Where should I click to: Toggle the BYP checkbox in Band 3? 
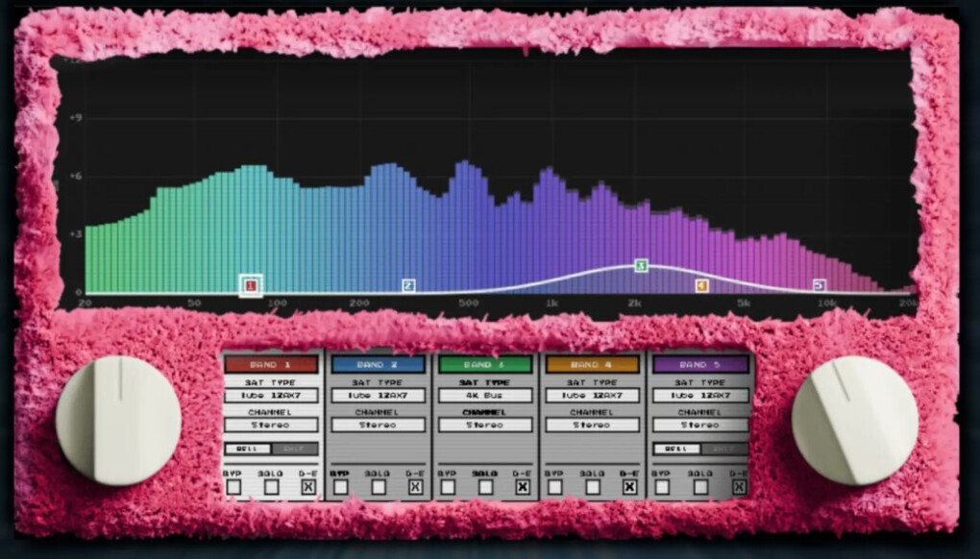448,487
